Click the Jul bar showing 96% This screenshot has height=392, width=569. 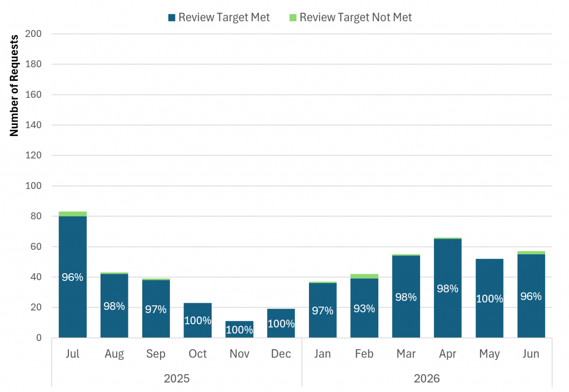(x=73, y=277)
